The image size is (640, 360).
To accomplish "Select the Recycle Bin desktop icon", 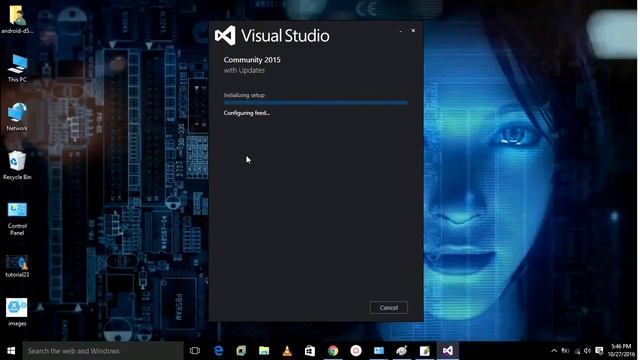I will 17,166.
